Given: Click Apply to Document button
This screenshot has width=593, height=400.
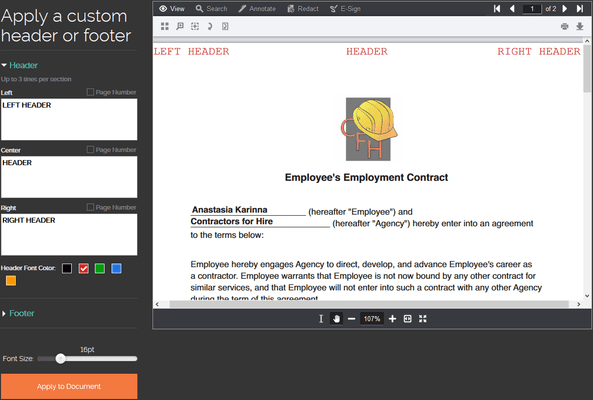Looking at the screenshot, I should (x=69, y=386).
